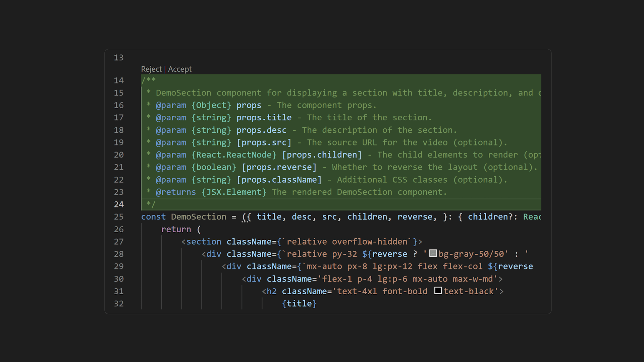
Task: Click props.className in the doc comment
Action: tap(279, 180)
